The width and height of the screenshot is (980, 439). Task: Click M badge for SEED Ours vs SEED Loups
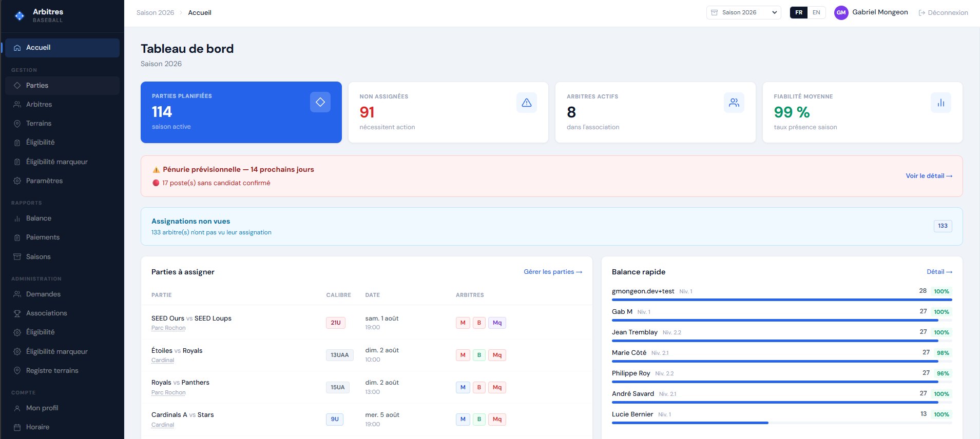click(463, 323)
